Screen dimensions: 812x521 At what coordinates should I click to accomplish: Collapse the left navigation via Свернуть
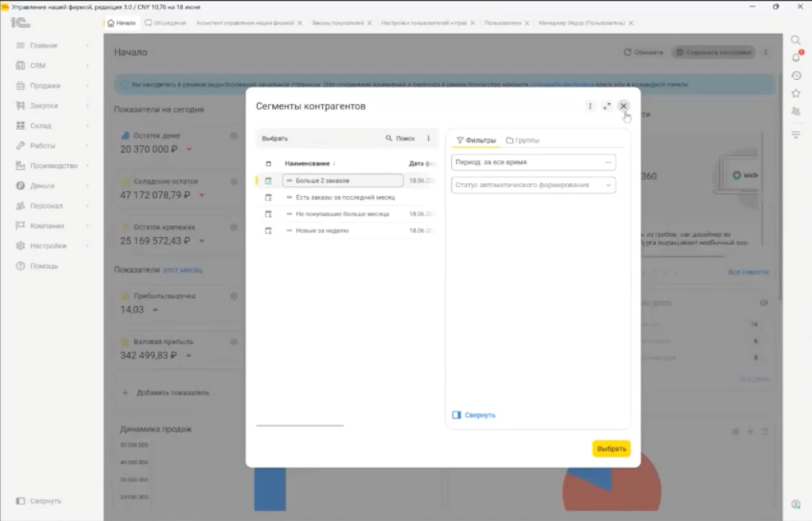(x=39, y=501)
